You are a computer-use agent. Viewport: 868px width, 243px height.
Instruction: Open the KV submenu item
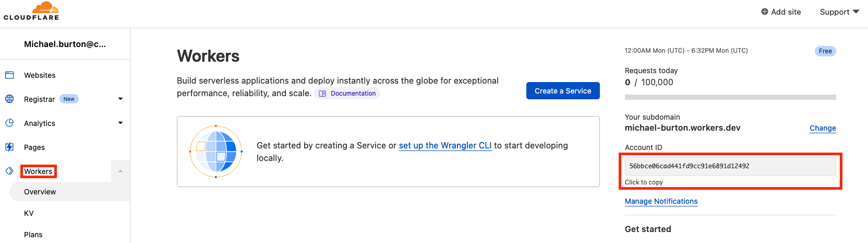[29, 213]
